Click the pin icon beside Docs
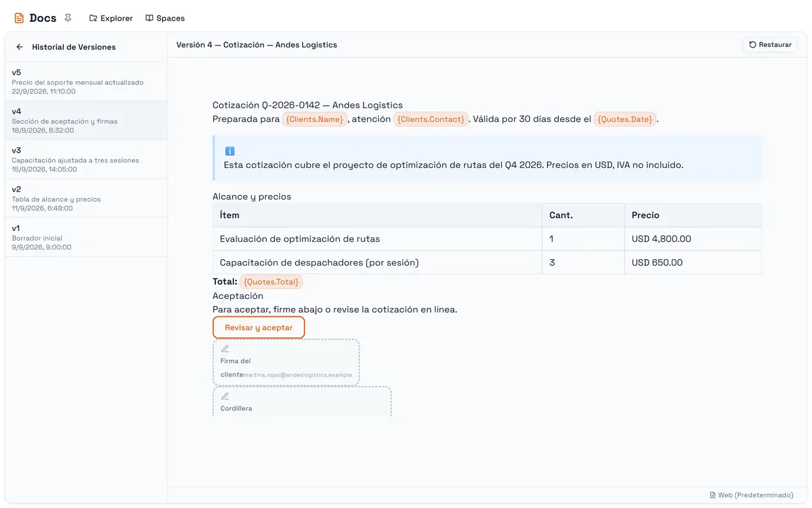The image size is (812, 508). (68, 18)
